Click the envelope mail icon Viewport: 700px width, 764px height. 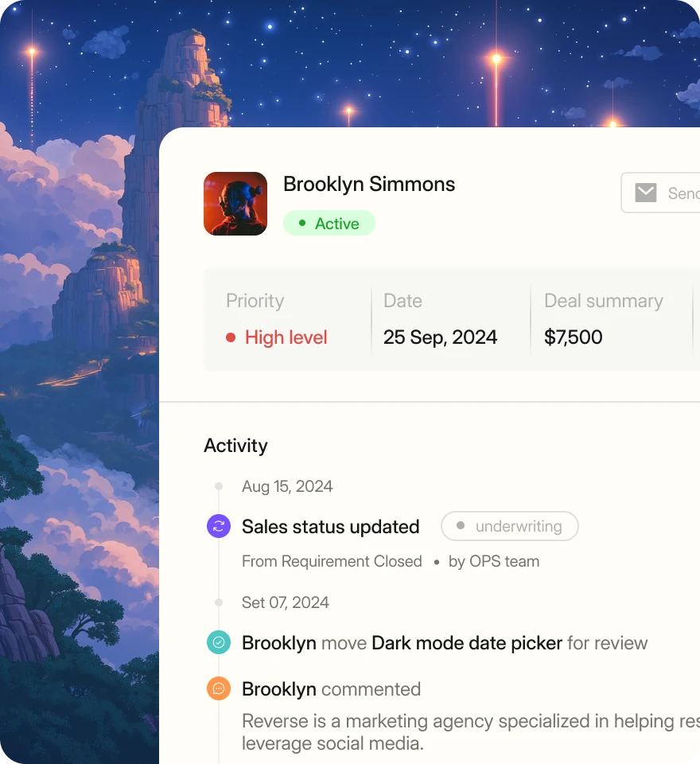click(x=645, y=193)
